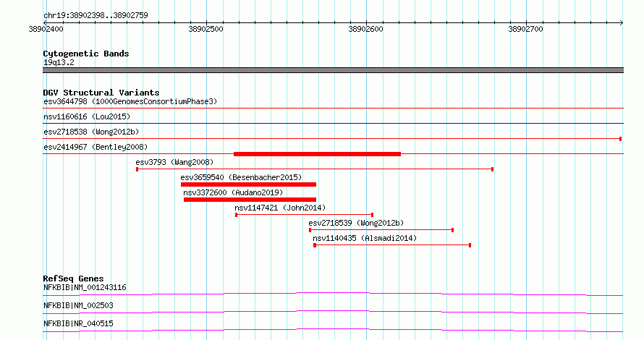
Task: Click the magenta NFKBIB NR_040515 gene line
Action: tap(333, 330)
